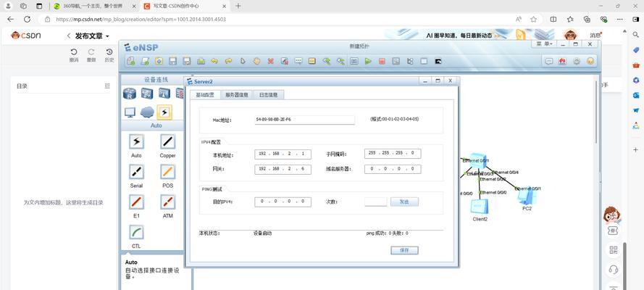Open eNSP settings gear icon

577,61
